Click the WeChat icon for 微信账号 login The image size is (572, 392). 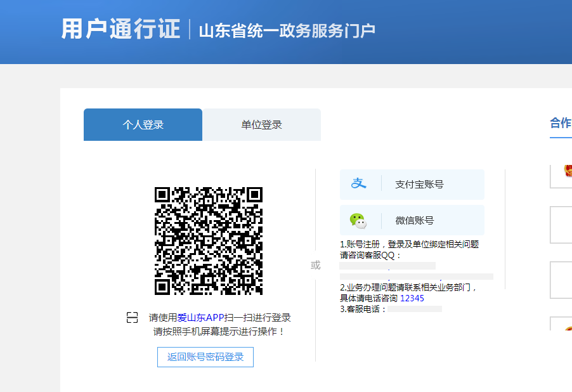(x=360, y=220)
